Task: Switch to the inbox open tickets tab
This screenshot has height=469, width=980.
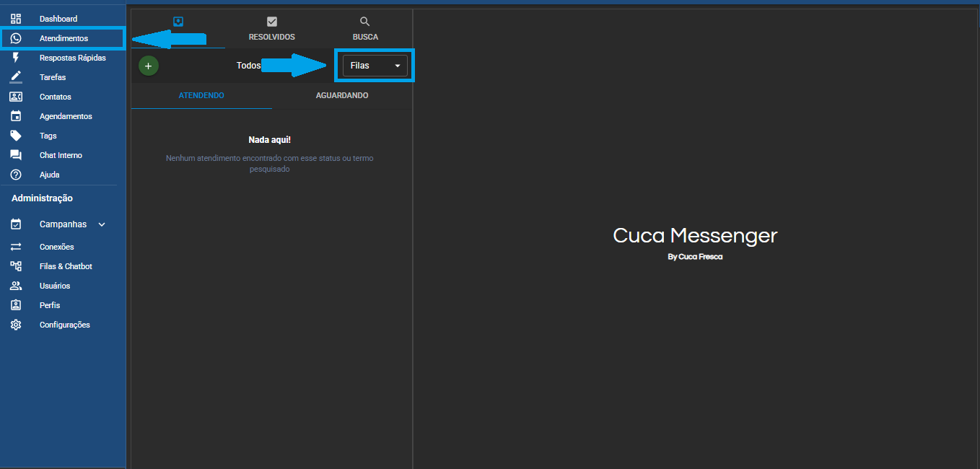Action: point(178,28)
